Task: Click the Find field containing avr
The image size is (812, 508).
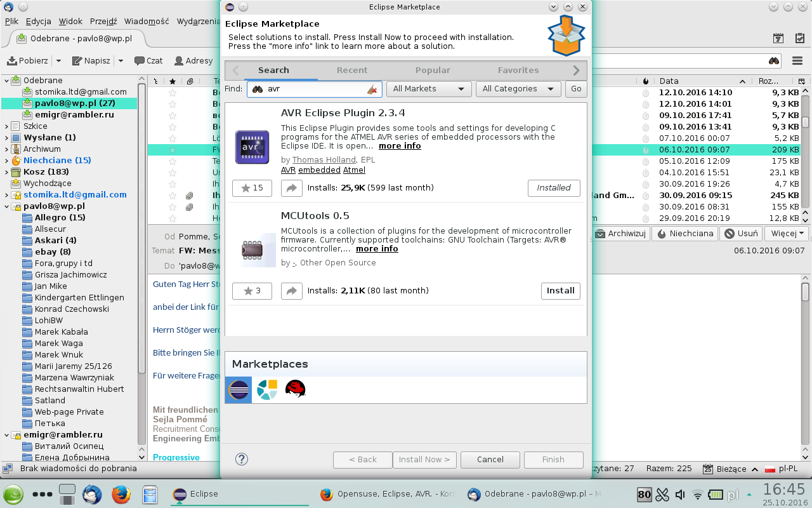Action: click(x=315, y=89)
